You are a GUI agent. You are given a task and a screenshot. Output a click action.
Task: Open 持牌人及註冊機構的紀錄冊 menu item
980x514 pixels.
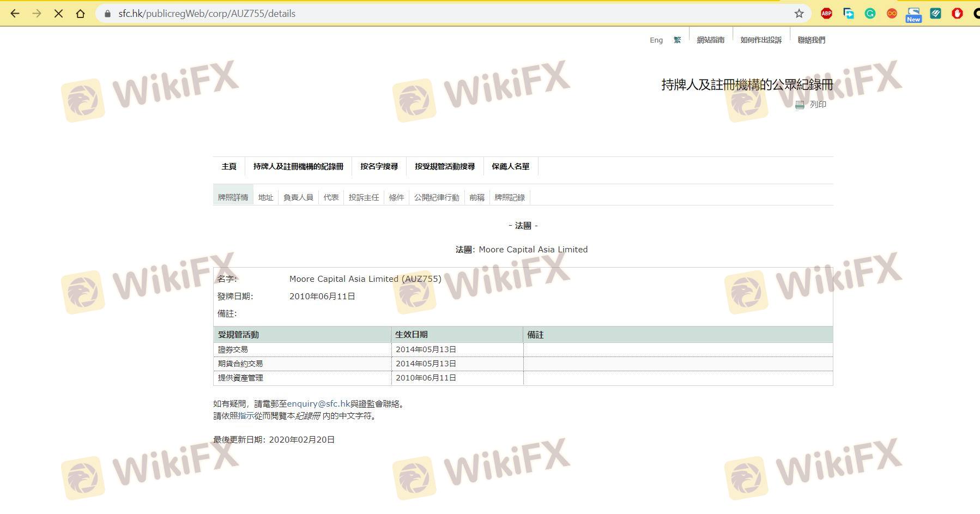point(298,166)
